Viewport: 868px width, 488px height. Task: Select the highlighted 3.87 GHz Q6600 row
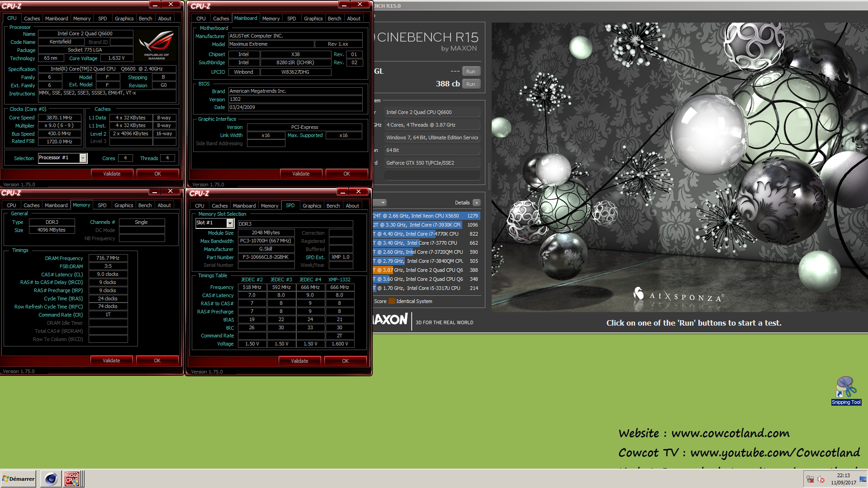click(426, 270)
